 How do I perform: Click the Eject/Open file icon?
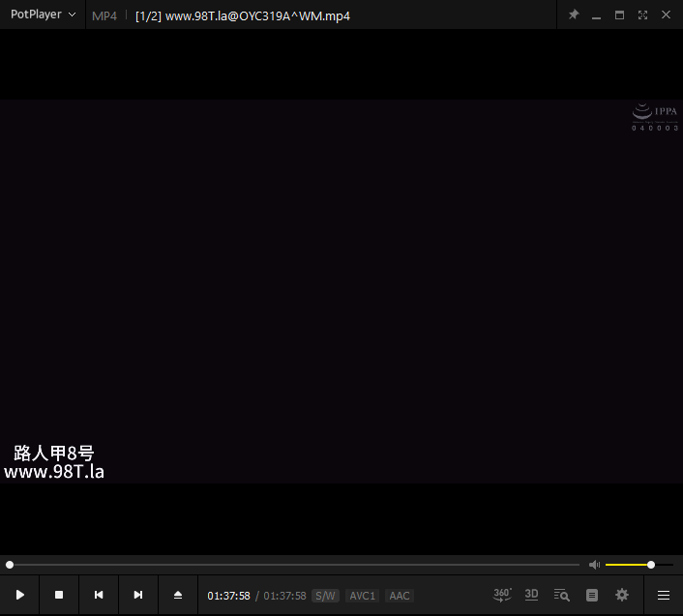178,595
